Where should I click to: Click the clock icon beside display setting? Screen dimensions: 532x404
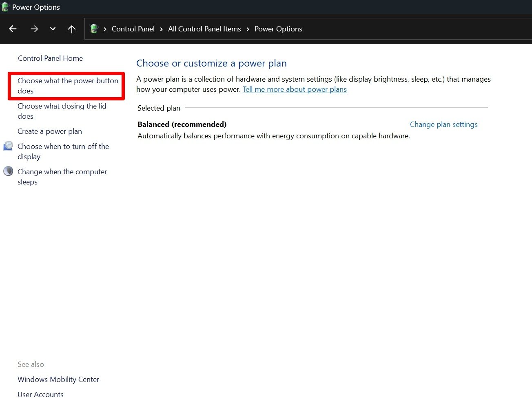[x=8, y=146]
